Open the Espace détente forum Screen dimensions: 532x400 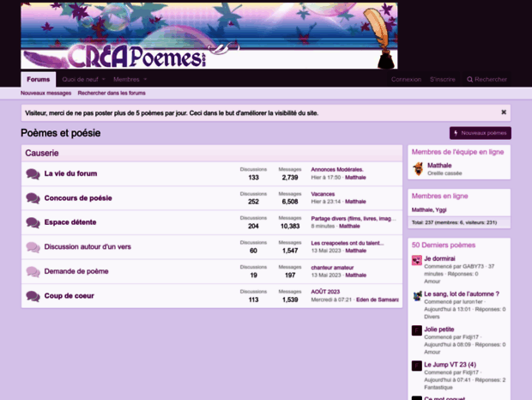70,222
